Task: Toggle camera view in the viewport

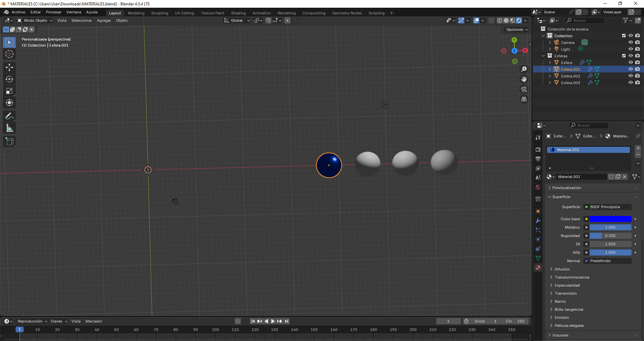Action: (x=524, y=89)
